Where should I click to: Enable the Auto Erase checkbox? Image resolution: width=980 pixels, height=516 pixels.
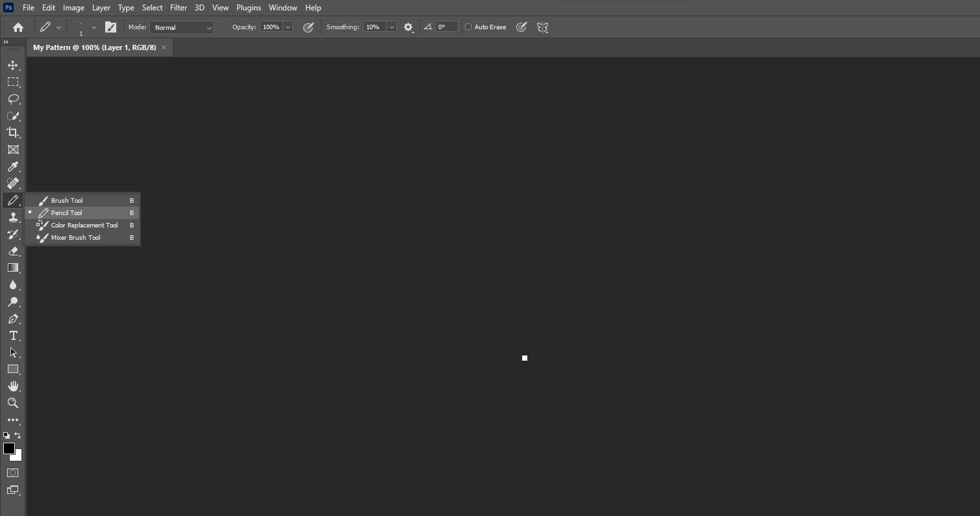[x=468, y=27]
